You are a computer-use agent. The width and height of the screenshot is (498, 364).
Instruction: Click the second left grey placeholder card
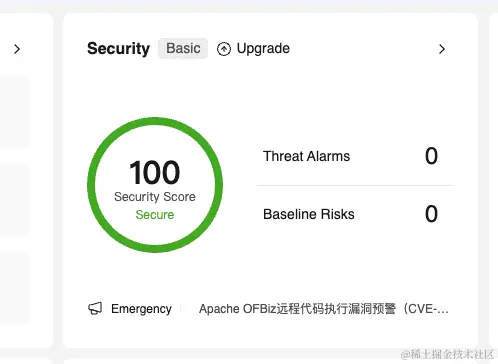15,199
